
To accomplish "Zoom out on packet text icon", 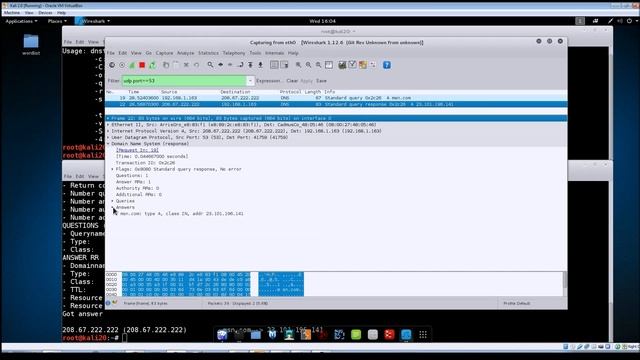I will pos(309,65).
